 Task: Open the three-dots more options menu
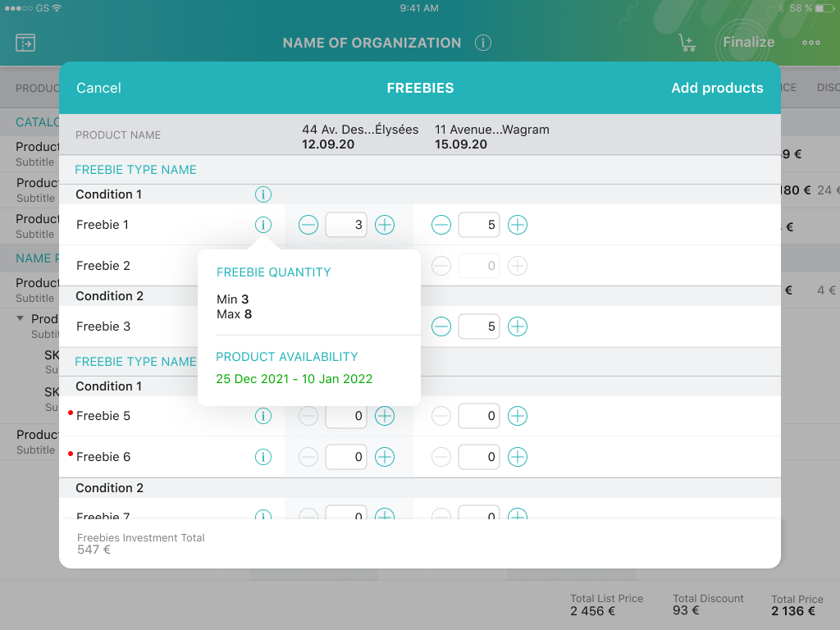pos(811,43)
